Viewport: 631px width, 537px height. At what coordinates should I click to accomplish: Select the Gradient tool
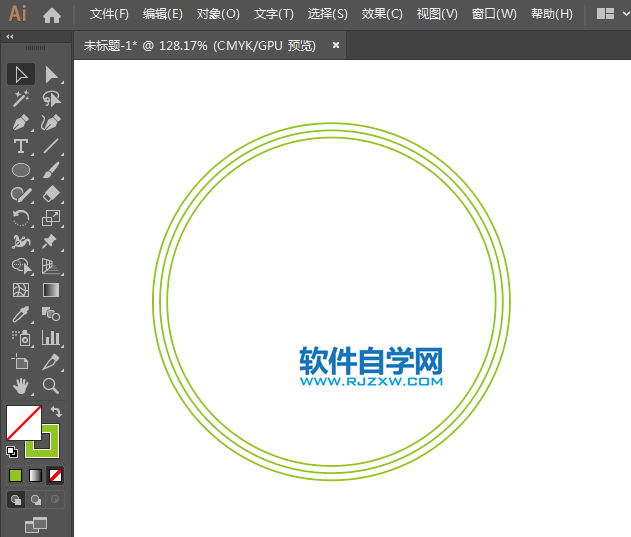pos(51,290)
